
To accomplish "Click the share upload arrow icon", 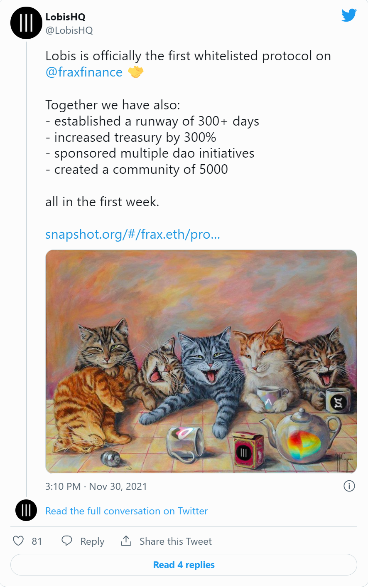I will (x=126, y=541).
